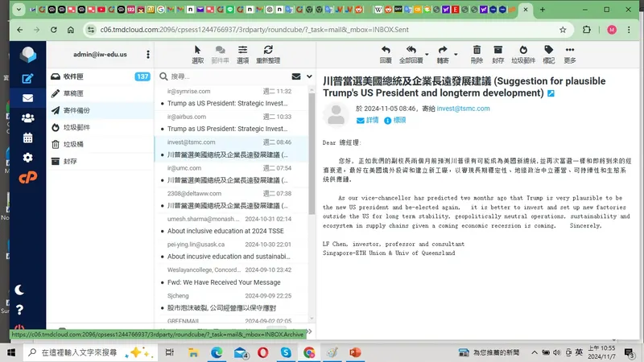The width and height of the screenshot is (644, 362).
Task: Open the reply-all dropdown arrow
Action: 427,54
